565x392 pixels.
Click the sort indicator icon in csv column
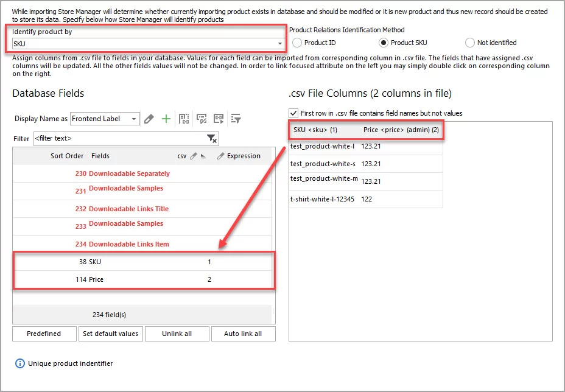[203, 156]
